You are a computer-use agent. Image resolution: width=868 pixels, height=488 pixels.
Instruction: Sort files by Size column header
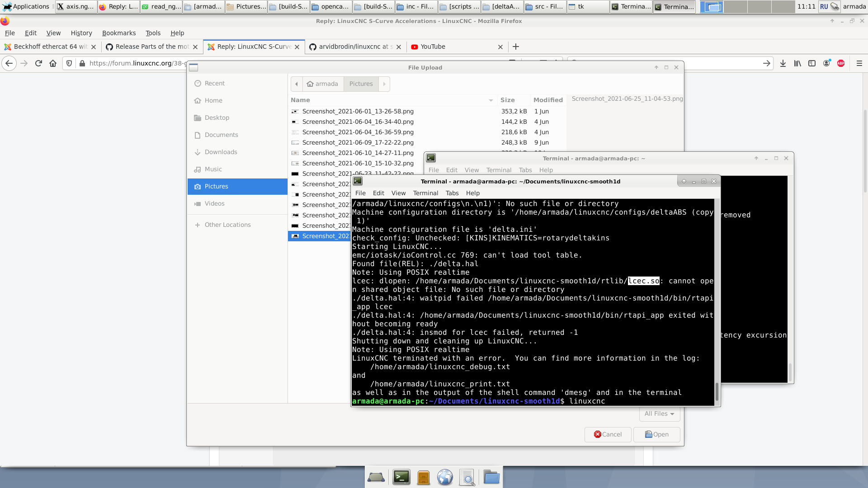click(514, 100)
